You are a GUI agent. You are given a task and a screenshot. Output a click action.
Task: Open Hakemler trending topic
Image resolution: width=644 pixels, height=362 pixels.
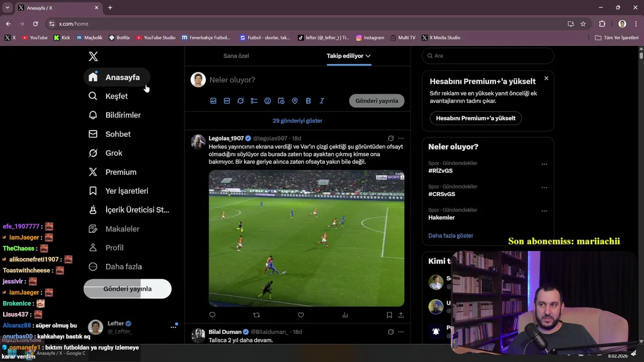click(x=441, y=218)
